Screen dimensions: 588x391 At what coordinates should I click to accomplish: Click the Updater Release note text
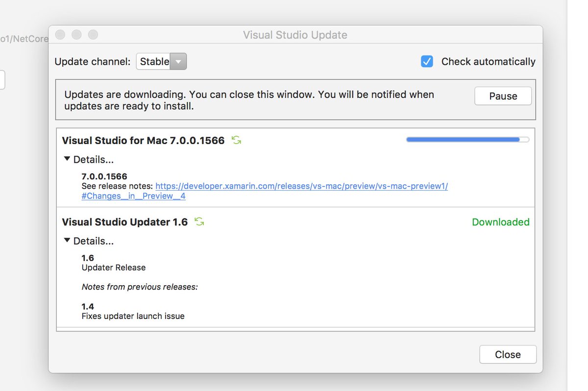tap(114, 268)
